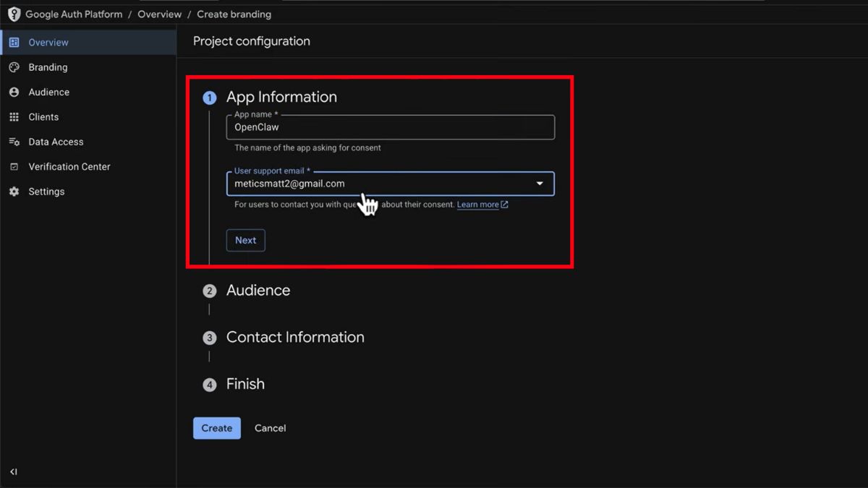The width and height of the screenshot is (868, 488).
Task: Click the App name input field
Action: pos(391,127)
